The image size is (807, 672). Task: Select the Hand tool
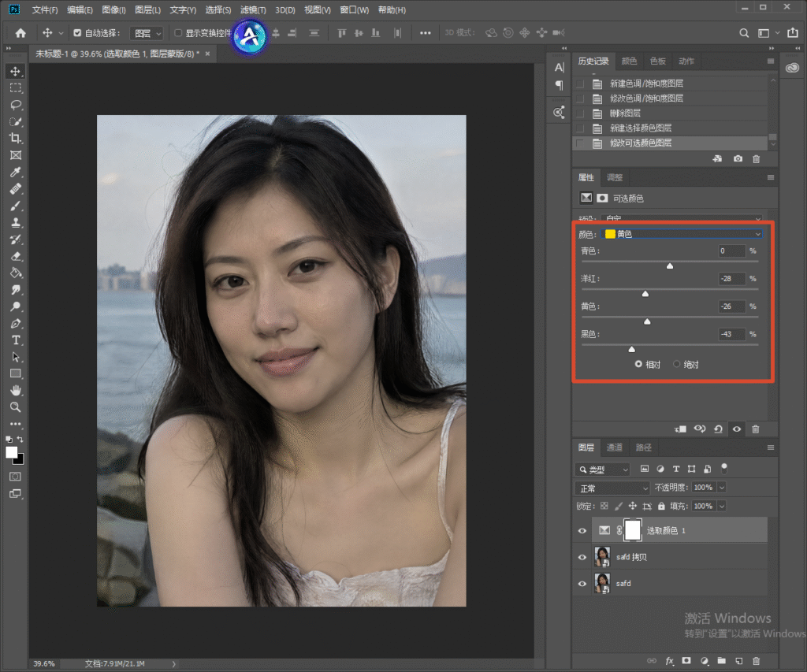click(x=16, y=391)
